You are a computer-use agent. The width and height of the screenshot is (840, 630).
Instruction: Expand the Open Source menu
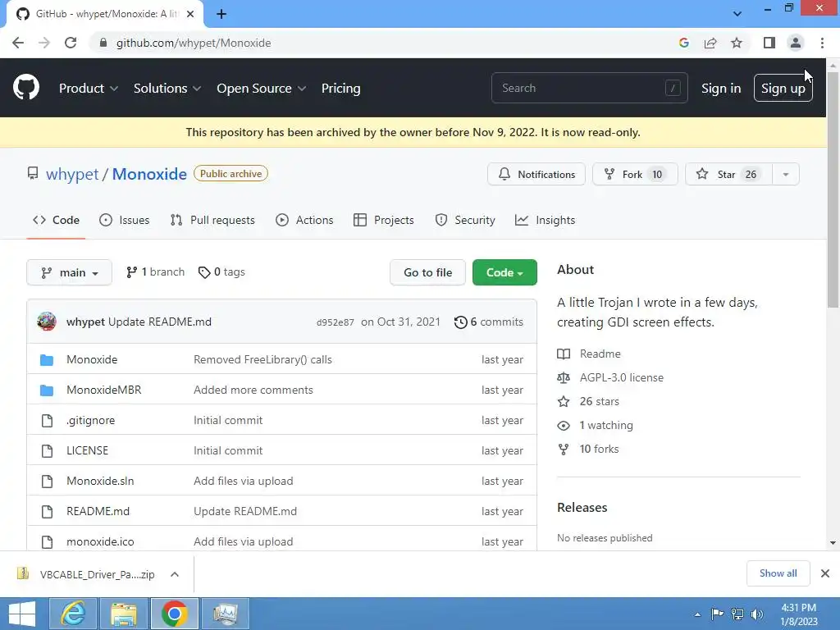262,89
